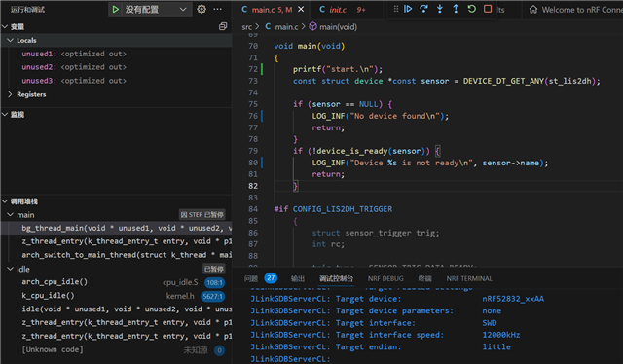623x364 pixels.
Task: Collapse the 调用堆栈 section
Action: 5,201
